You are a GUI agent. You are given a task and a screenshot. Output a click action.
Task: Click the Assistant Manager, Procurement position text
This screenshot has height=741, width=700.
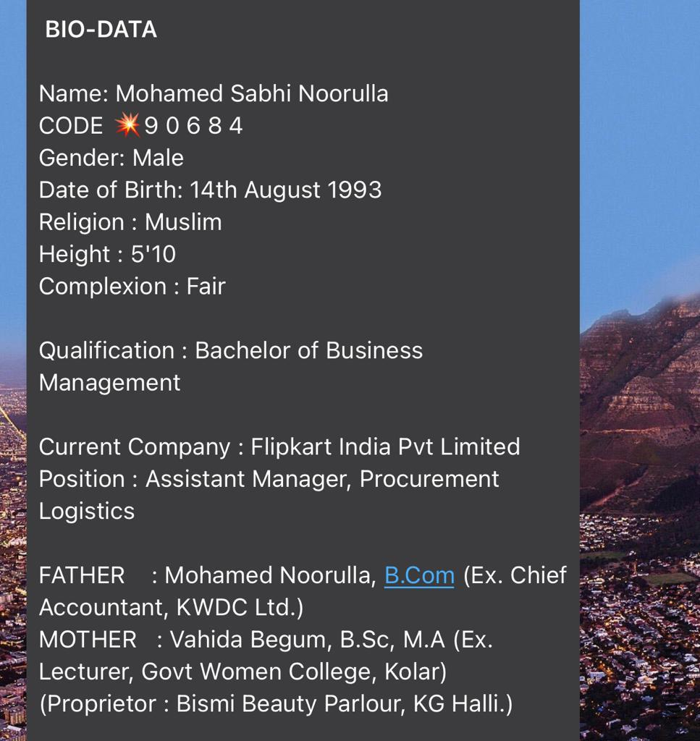tap(322, 479)
